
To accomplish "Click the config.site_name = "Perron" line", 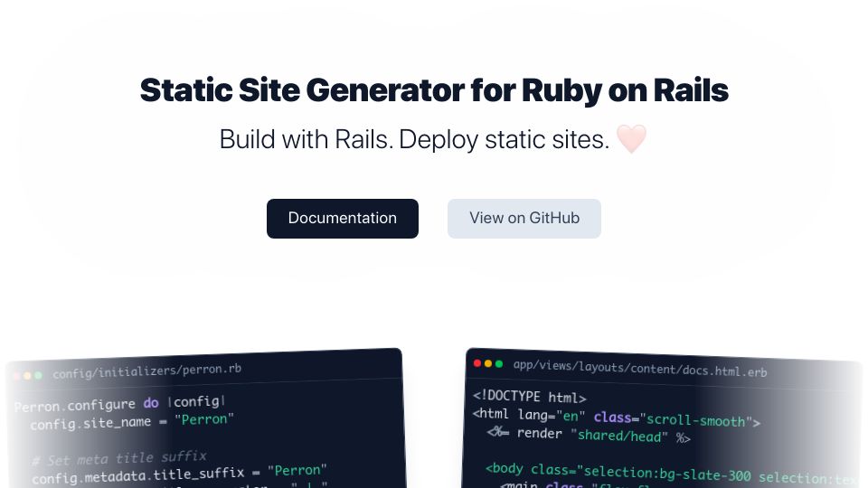I will pos(132,422).
